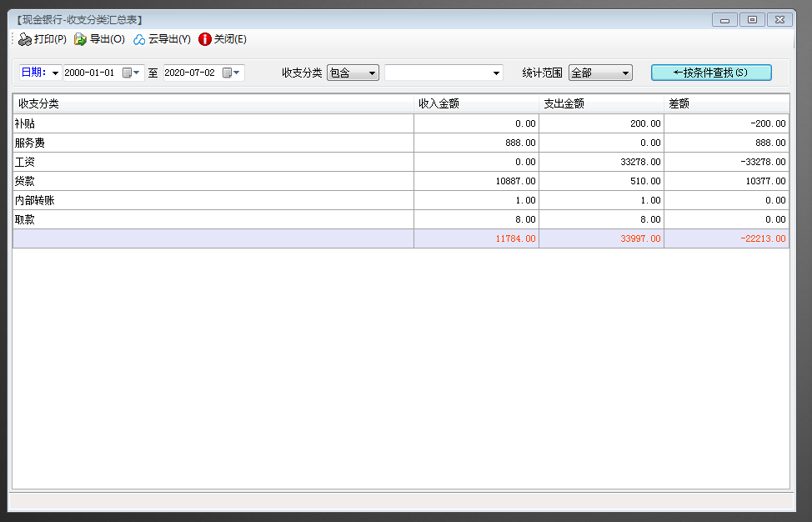Sort by the 收入金额 column header
Screen dimensions: 812x522
pyautogui.click(x=476, y=104)
